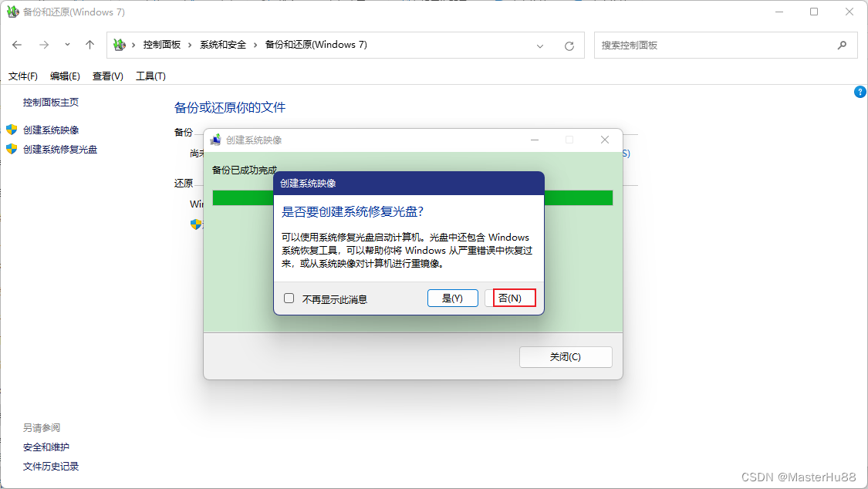868x489 pixels.
Task: Open 文件历史记录 link
Action: [51, 467]
